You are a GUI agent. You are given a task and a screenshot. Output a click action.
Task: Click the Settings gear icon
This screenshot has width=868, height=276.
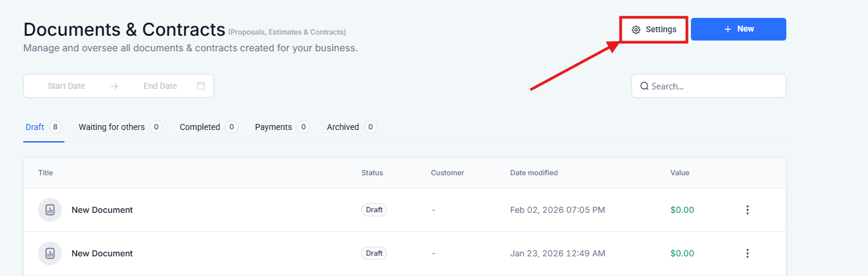[x=636, y=30]
